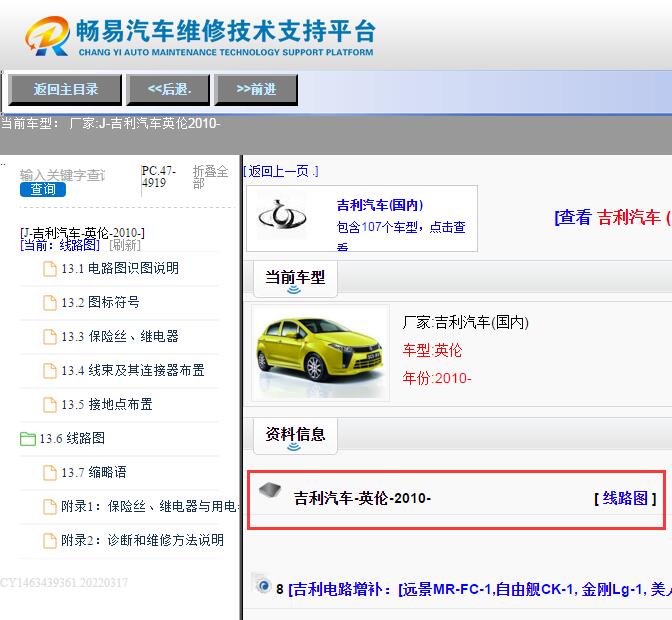Click the 查看 吉利汽车 link at right
This screenshot has width=672, height=620.
point(613,217)
